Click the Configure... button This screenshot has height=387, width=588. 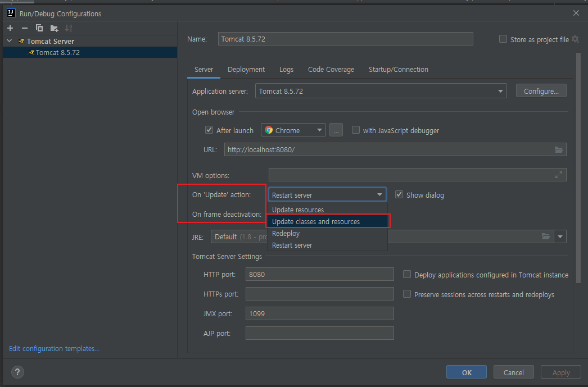click(541, 91)
